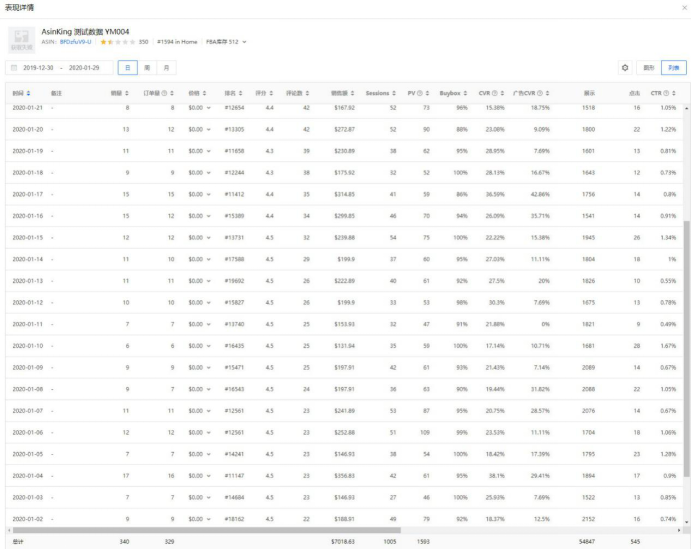Viewport: 692px width, 549px height.
Task: Click the calendar icon in date range
Action: click(15, 68)
